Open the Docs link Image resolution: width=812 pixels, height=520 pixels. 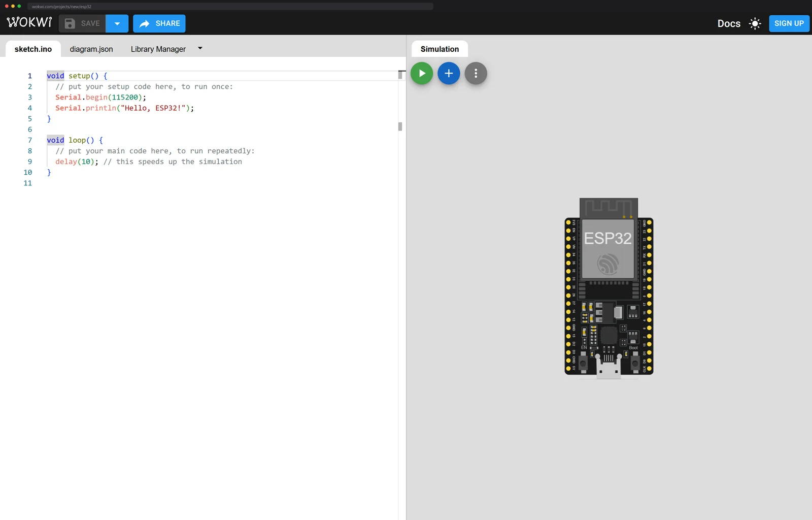[729, 23]
